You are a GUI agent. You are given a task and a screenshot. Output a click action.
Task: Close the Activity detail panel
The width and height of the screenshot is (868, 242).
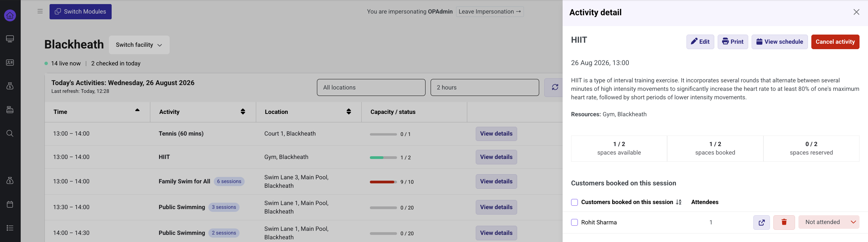(x=856, y=12)
